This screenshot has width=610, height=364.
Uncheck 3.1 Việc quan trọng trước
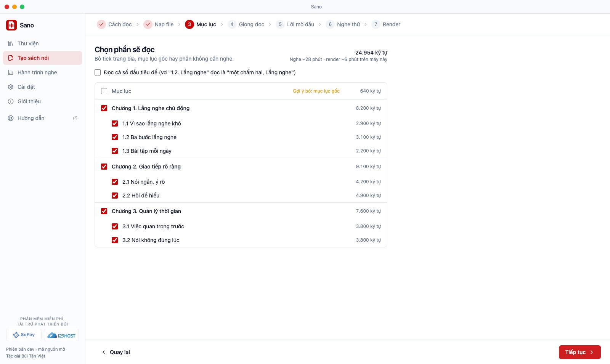(x=115, y=226)
